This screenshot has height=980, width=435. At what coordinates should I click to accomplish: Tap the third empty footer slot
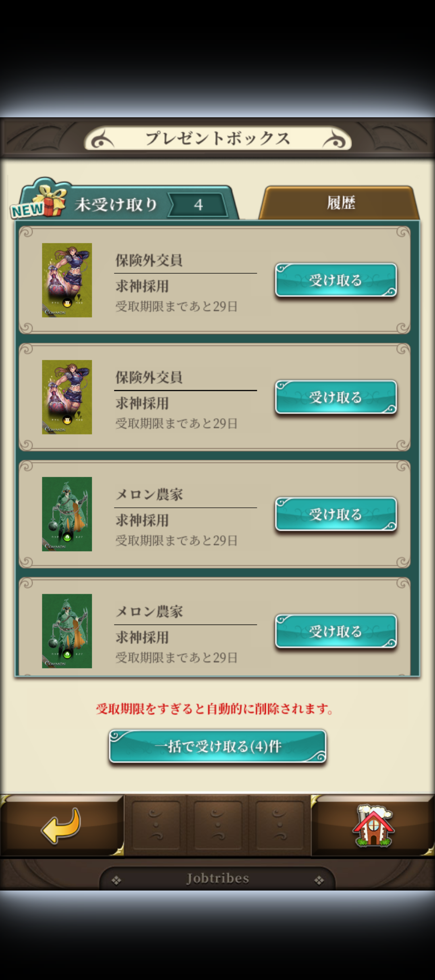(280, 825)
